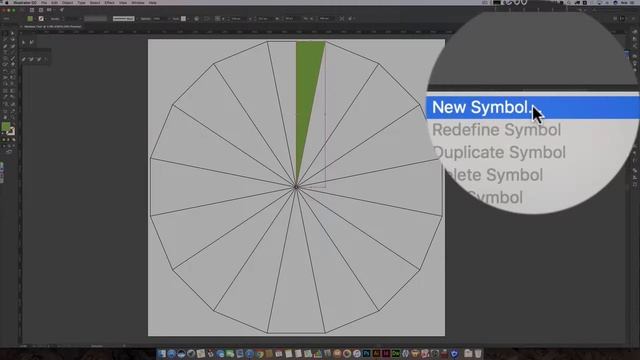Launch Dreamweaver from the Dock
This screenshot has width=640, height=360.
click(396, 353)
